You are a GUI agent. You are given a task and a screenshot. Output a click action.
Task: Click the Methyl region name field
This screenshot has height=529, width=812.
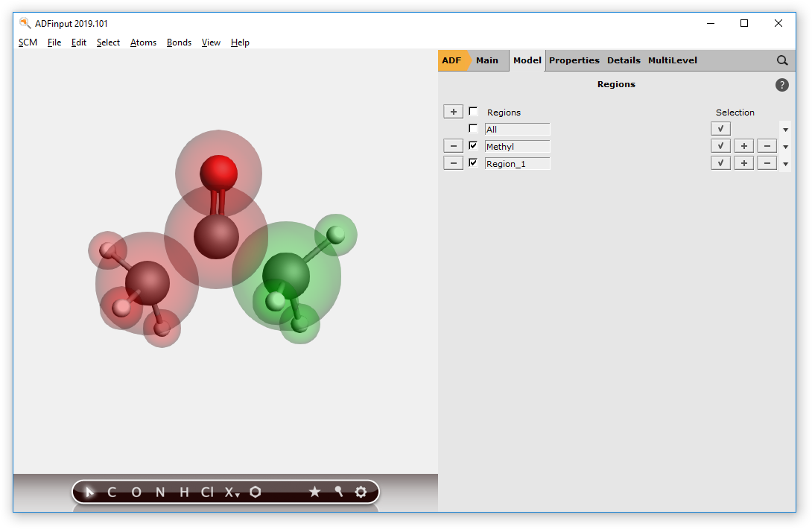(517, 147)
